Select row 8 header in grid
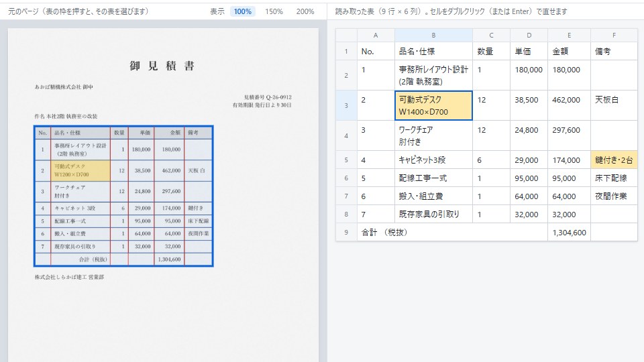 (346, 214)
